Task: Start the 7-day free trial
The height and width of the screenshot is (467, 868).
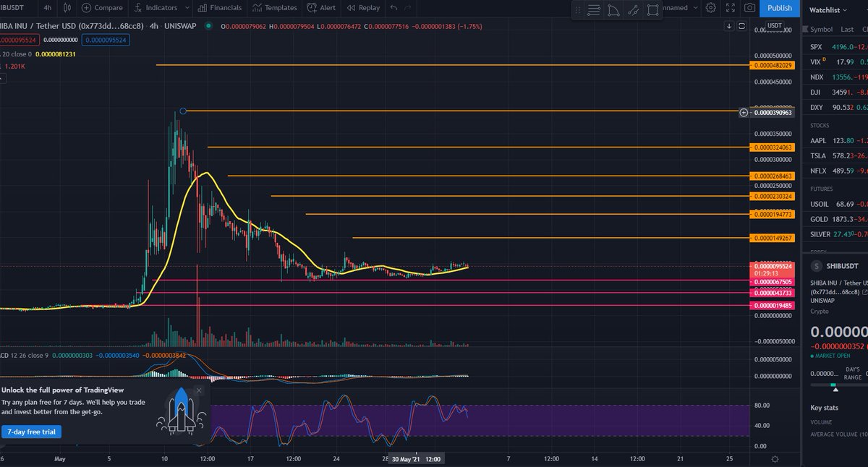Action: click(x=31, y=432)
